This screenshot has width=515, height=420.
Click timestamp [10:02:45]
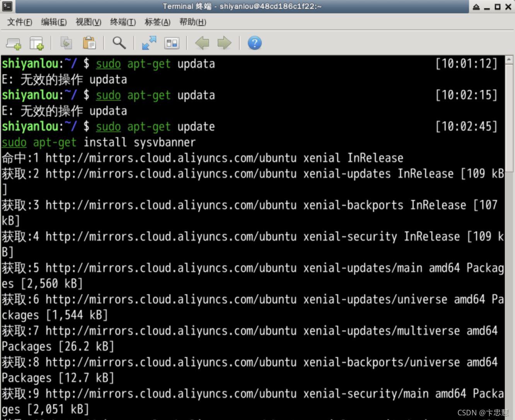(466, 126)
